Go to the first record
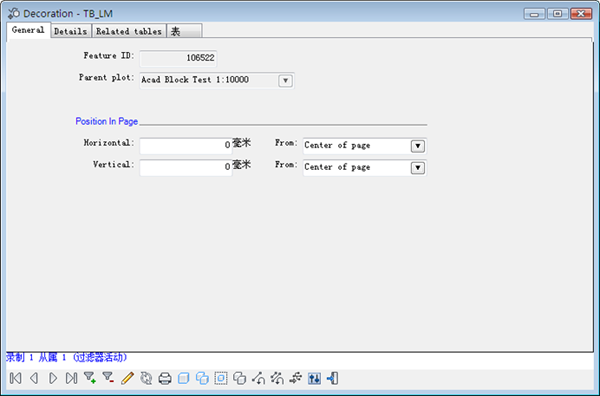 (16, 378)
